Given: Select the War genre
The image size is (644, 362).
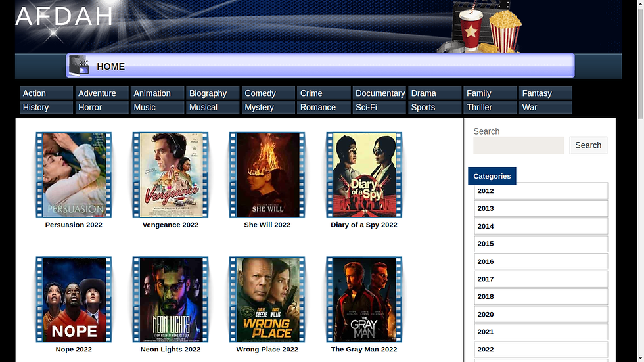Looking at the screenshot, I should 545,107.
